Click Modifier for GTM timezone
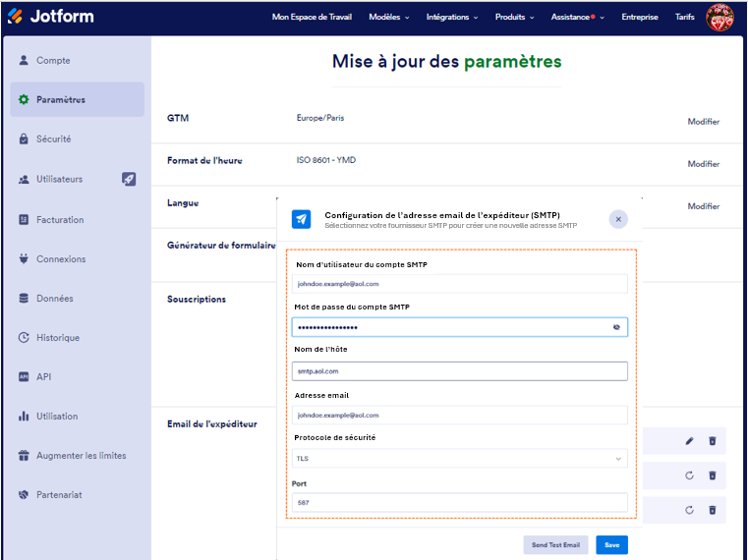 point(703,121)
